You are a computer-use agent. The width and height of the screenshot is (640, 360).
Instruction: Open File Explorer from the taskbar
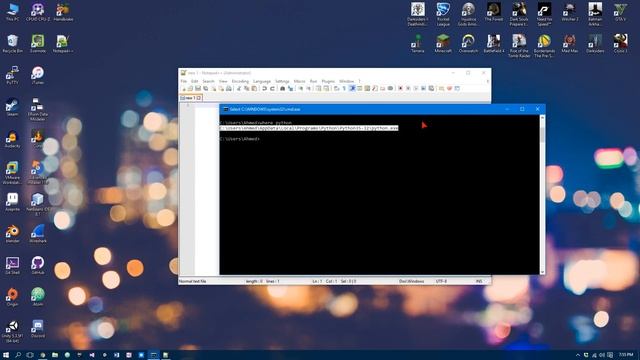click(x=55, y=355)
